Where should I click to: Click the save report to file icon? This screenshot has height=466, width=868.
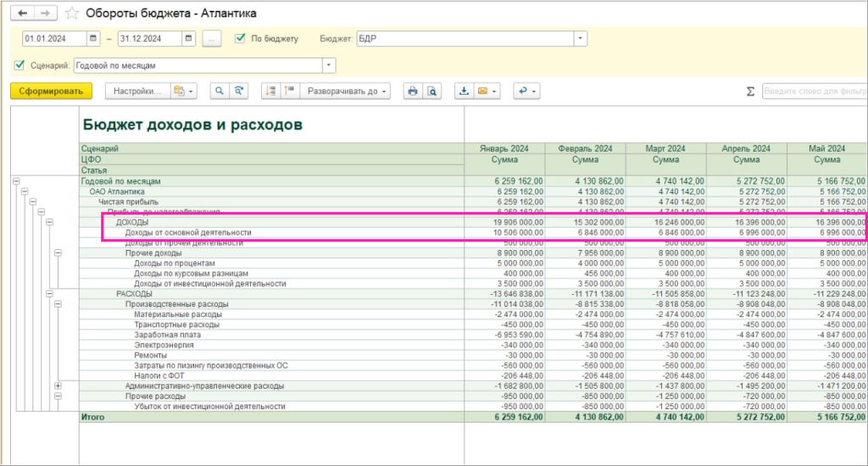tap(464, 91)
